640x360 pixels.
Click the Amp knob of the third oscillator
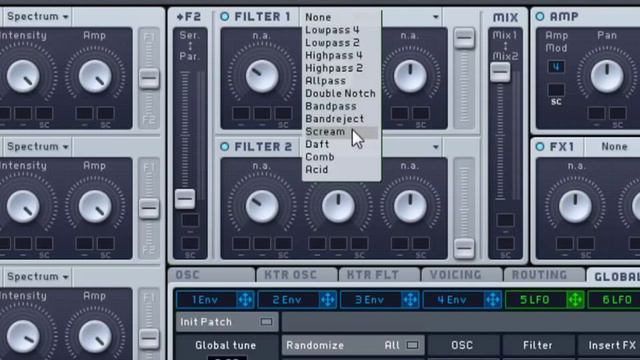[x=95, y=337]
